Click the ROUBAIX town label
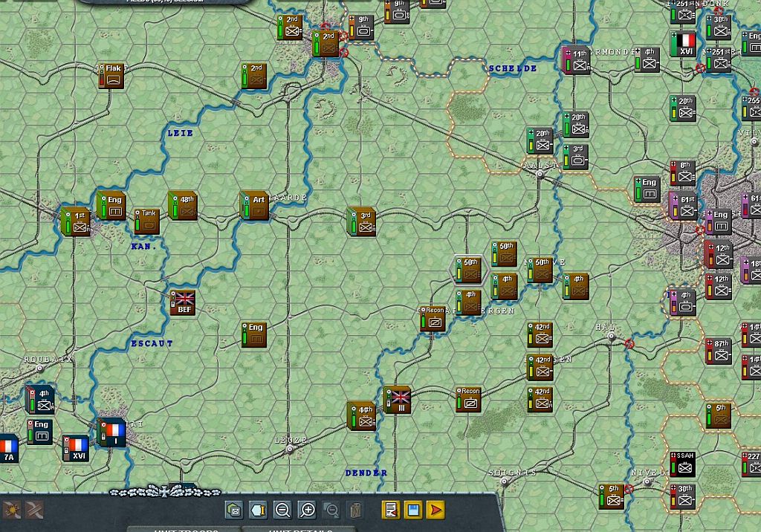 (48, 359)
